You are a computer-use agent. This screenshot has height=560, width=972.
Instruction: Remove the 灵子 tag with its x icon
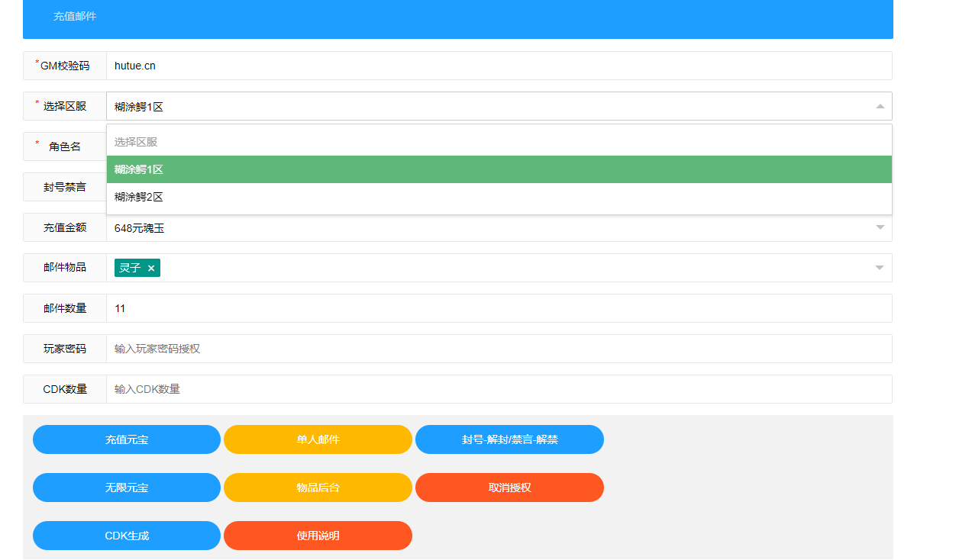pos(151,268)
